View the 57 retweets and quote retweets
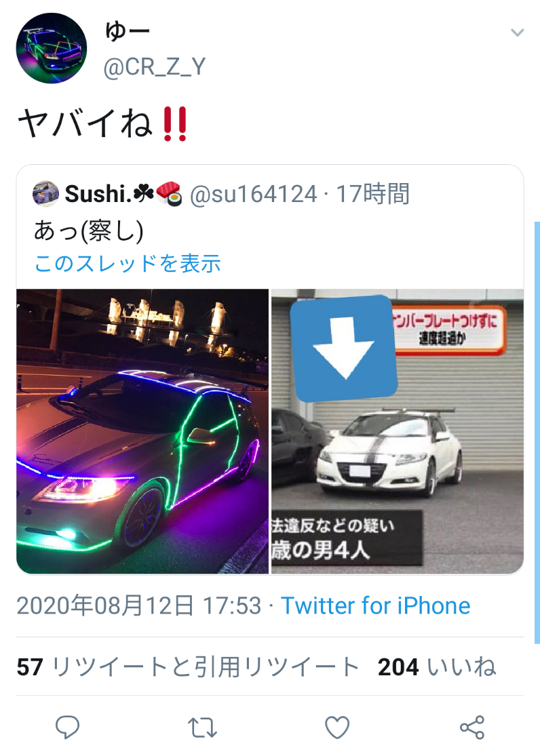 pos(188,667)
